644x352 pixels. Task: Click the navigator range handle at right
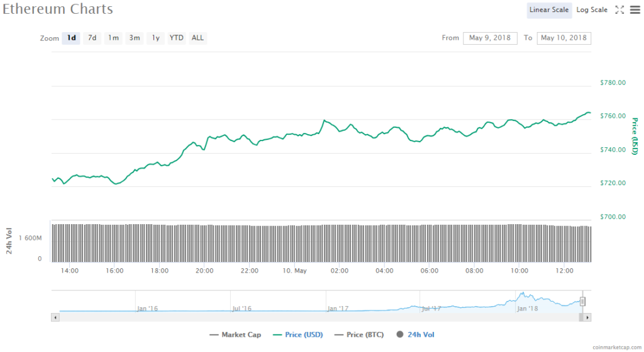click(583, 302)
